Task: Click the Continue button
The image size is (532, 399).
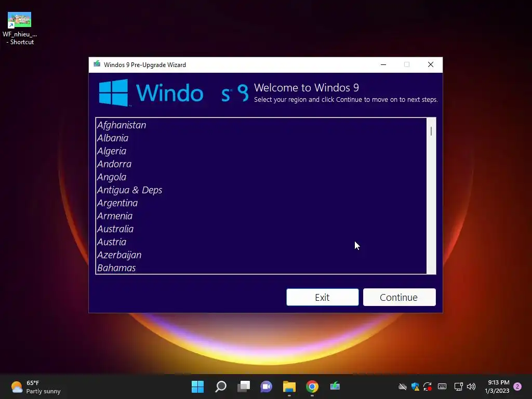Action: (400, 297)
